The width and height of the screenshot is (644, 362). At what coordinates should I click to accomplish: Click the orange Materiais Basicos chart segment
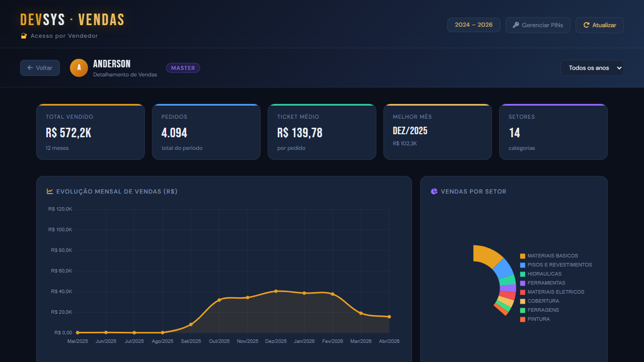487,255
